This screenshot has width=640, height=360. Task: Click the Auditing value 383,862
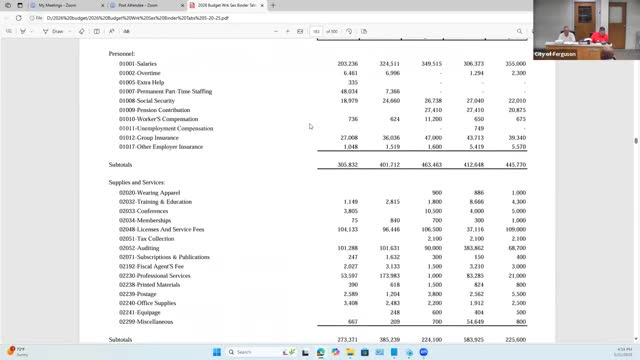click(x=473, y=248)
